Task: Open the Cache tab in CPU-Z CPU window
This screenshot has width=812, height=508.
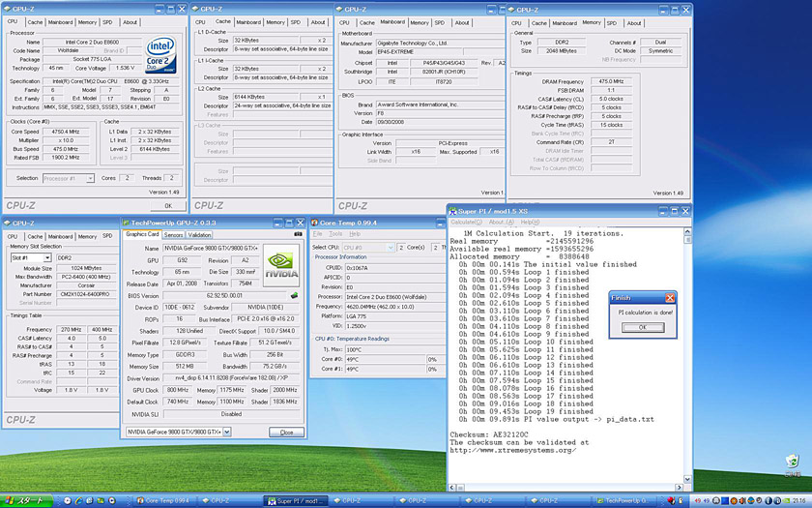Action: (35, 22)
